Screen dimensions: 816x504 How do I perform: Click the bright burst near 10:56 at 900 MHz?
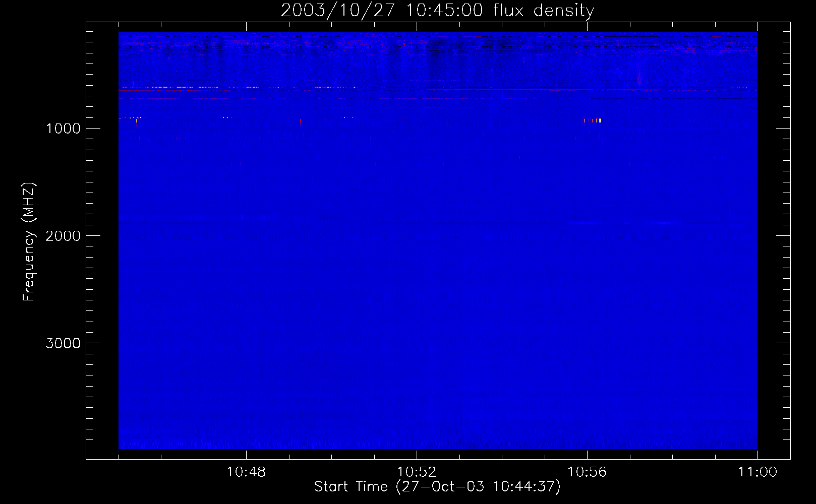pos(593,120)
